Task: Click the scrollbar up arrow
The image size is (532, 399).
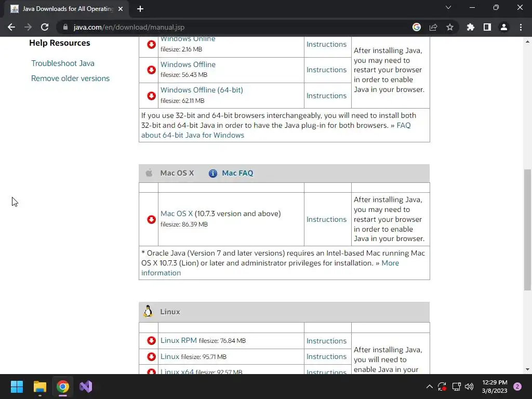Action: [527, 42]
